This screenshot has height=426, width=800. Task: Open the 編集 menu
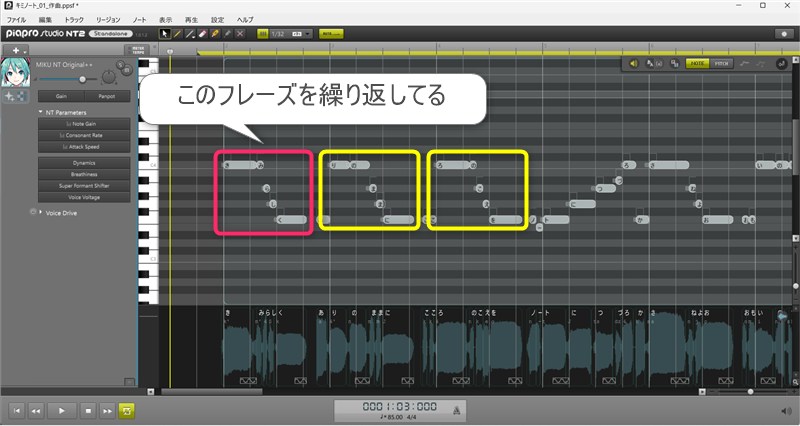pyautogui.click(x=45, y=20)
